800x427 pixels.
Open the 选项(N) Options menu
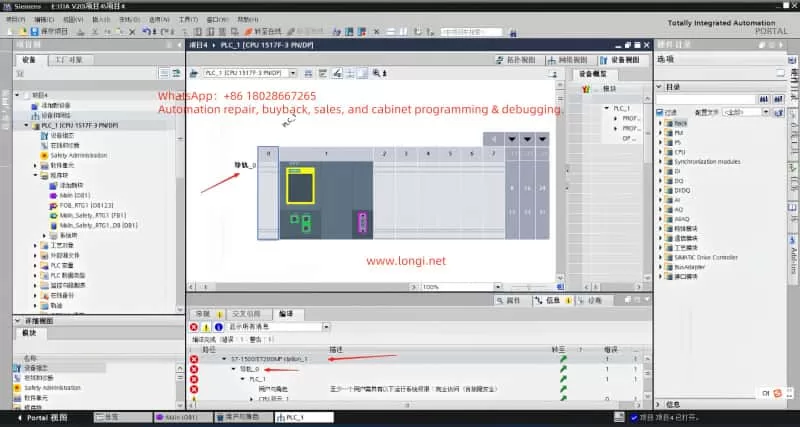pos(159,19)
